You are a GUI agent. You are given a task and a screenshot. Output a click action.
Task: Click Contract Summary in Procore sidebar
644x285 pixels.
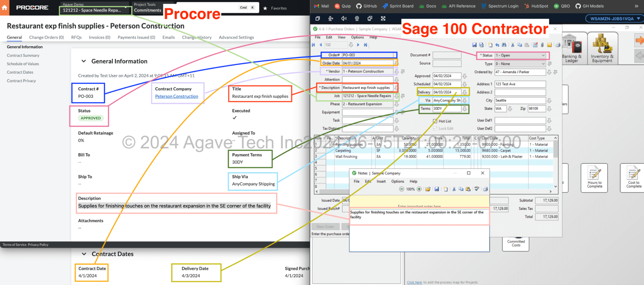point(23,55)
